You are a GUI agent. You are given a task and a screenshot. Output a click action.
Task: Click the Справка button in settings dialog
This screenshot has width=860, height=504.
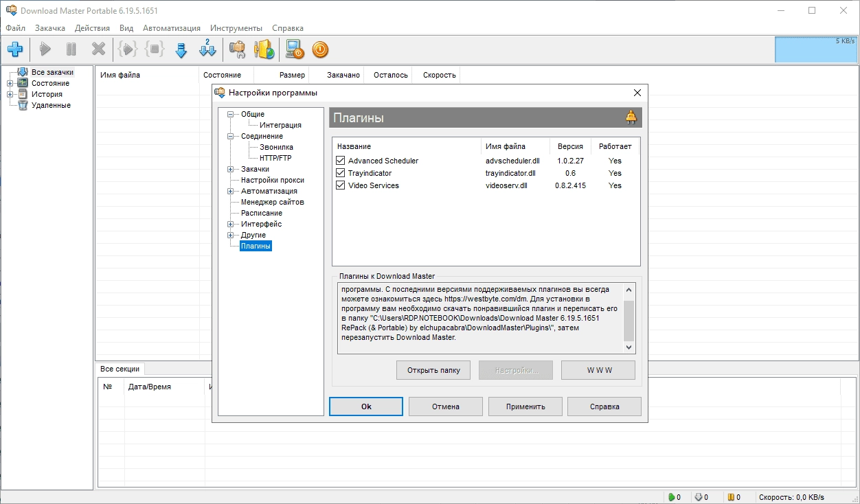click(x=604, y=406)
